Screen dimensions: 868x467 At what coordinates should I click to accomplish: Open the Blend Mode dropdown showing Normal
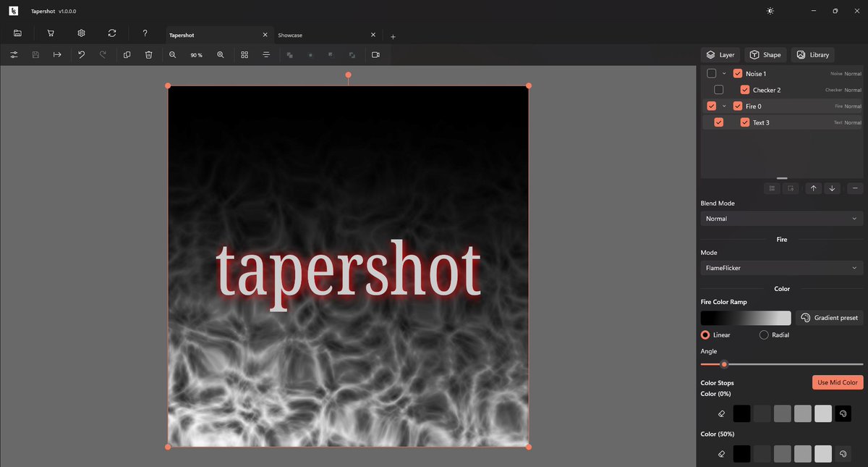click(782, 219)
